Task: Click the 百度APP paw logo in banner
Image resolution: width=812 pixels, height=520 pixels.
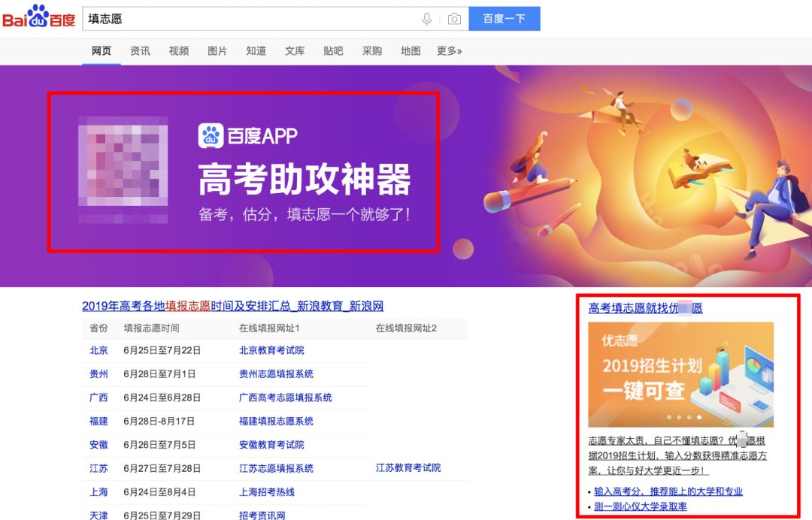Action: 211,135
